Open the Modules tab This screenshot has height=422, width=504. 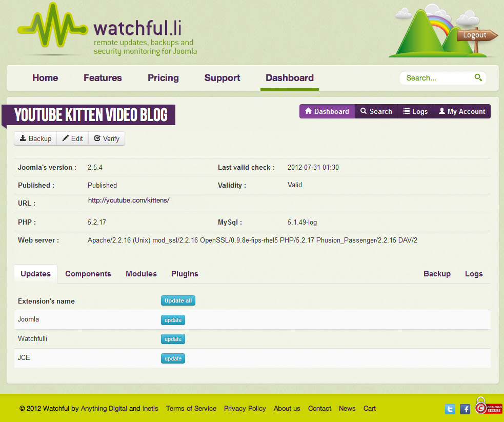(141, 274)
